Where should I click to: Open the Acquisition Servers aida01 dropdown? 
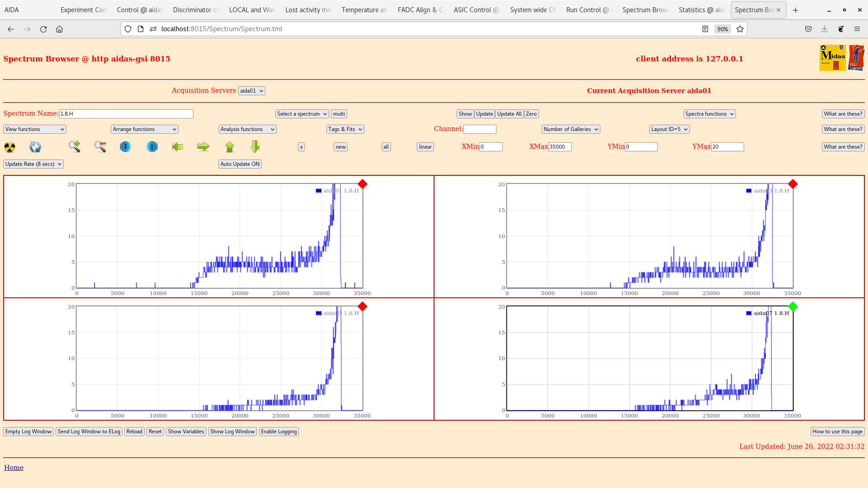coord(251,91)
